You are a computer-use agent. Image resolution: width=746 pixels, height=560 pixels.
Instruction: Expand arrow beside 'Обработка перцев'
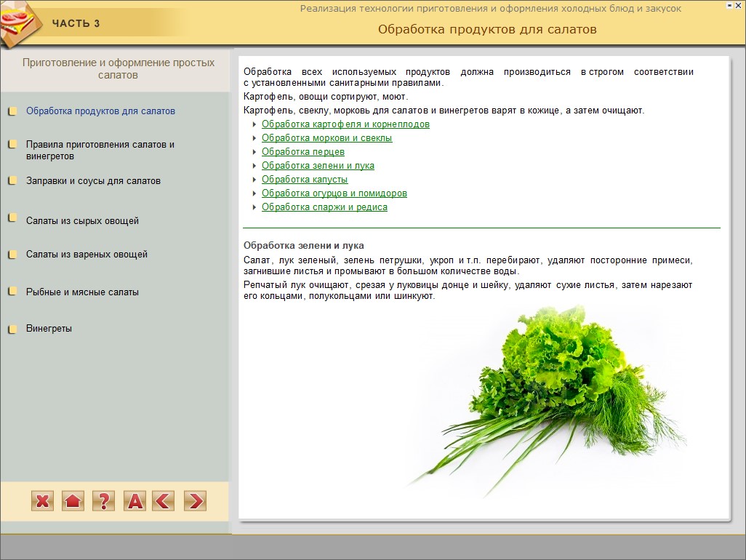(254, 152)
